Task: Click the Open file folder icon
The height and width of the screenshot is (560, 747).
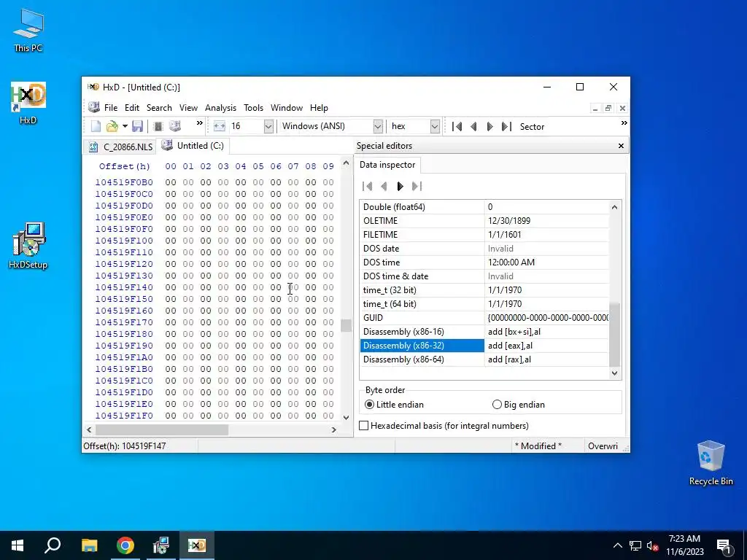Action: [112, 126]
